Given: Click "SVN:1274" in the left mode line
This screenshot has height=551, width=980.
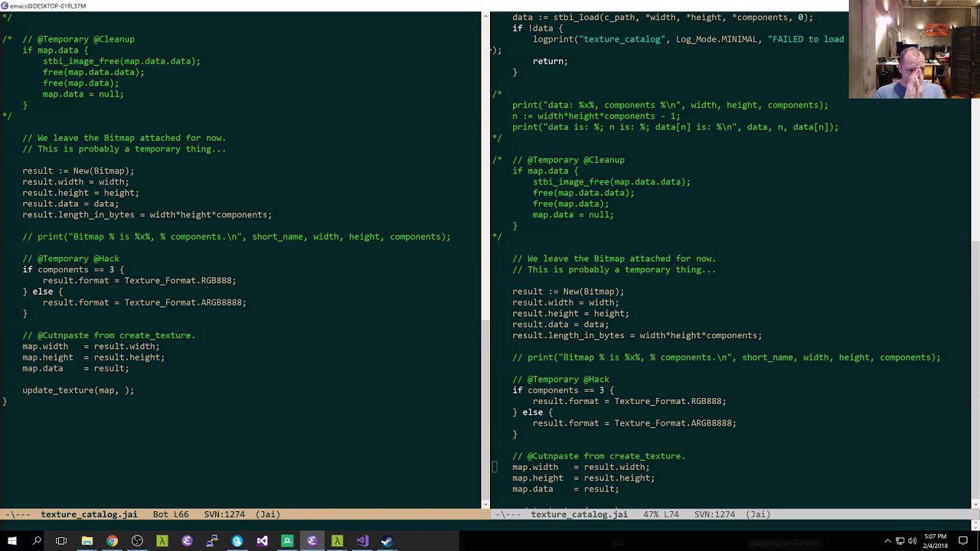Looking at the screenshot, I should (x=224, y=514).
